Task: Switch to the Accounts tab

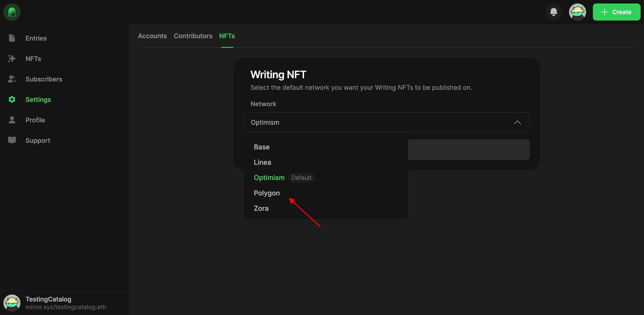Action: pyautogui.click(x=152, y=36)
